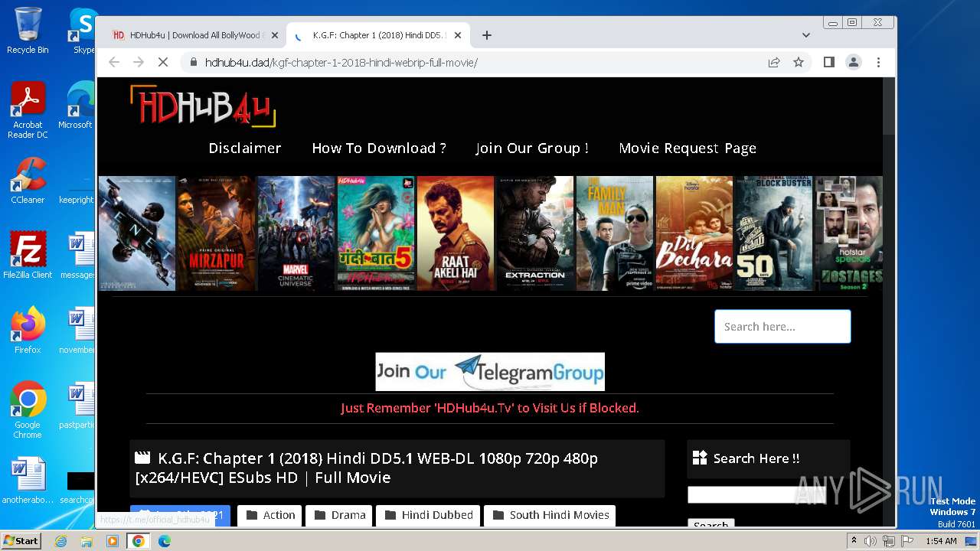This screenshot has width=980, height=551.
Task: Click the taskbar clock showing 1:54 AM
Action: point(940,541)
